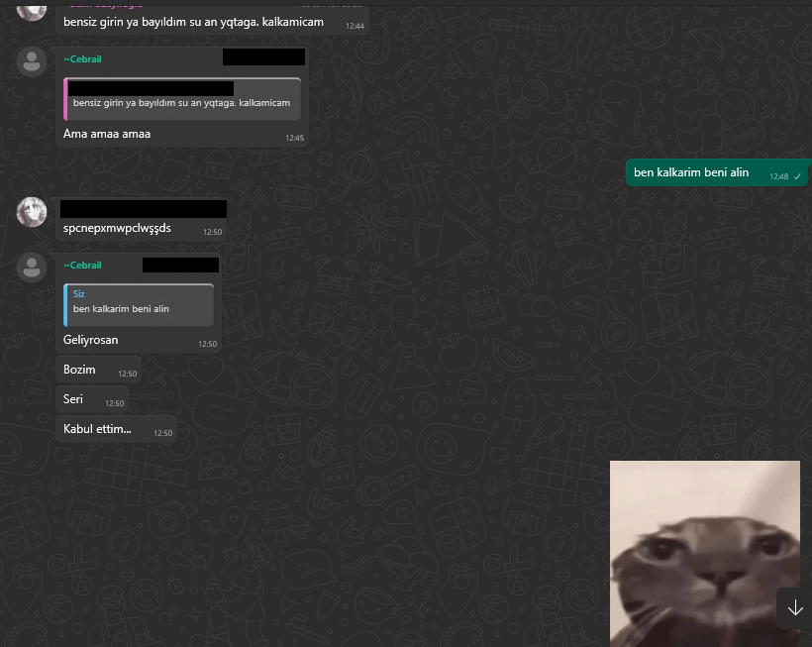812x647 pixels.
Task: Select top message 'bensiz girin ya bayıldım' at 12:44
Action: click(x=212, y=21)
